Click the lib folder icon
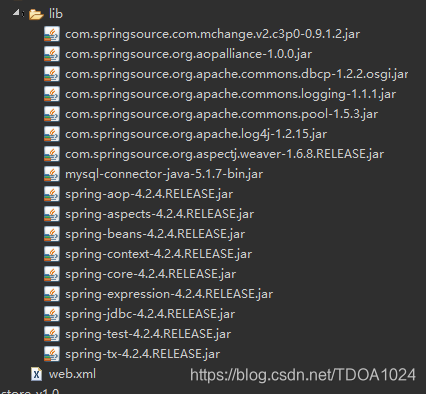 pyautogui.click(x=36, y=14)
